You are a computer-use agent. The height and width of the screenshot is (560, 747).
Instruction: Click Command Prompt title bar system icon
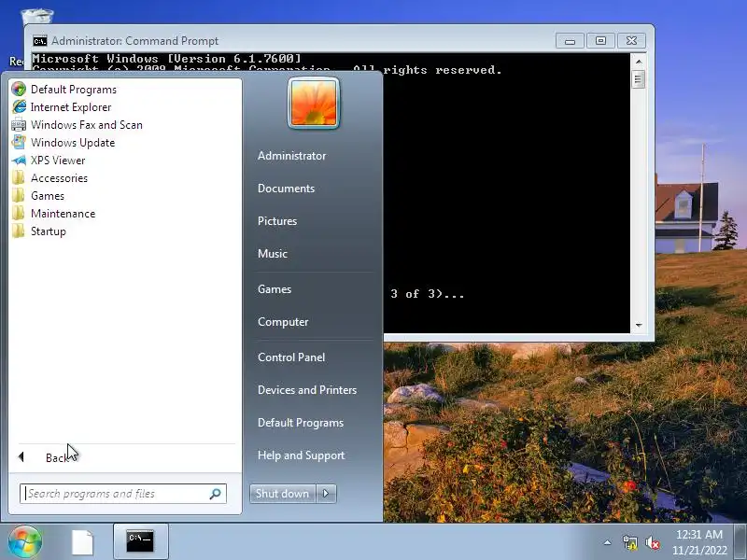pyautogui.click(x=40, y=41)
